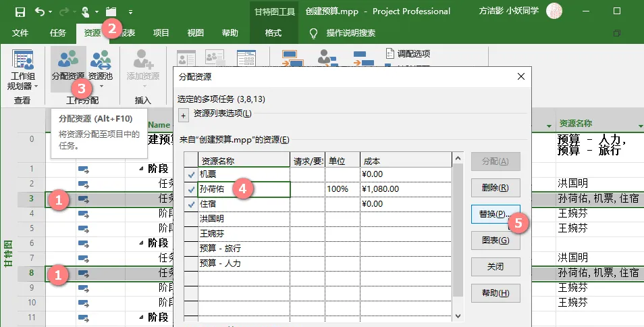
Task: Collapse the 阶段 summary in row 11
Action: click(x=141, y=318)
